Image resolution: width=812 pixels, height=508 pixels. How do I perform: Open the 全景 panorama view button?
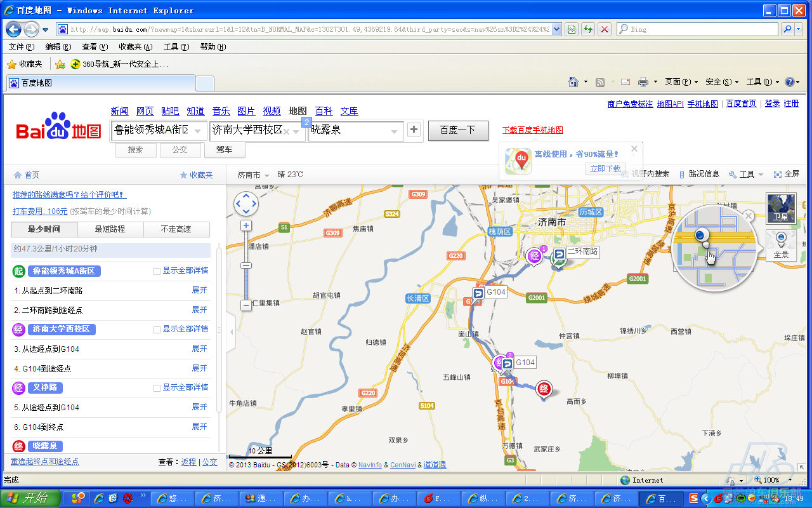tap(781, 245)
